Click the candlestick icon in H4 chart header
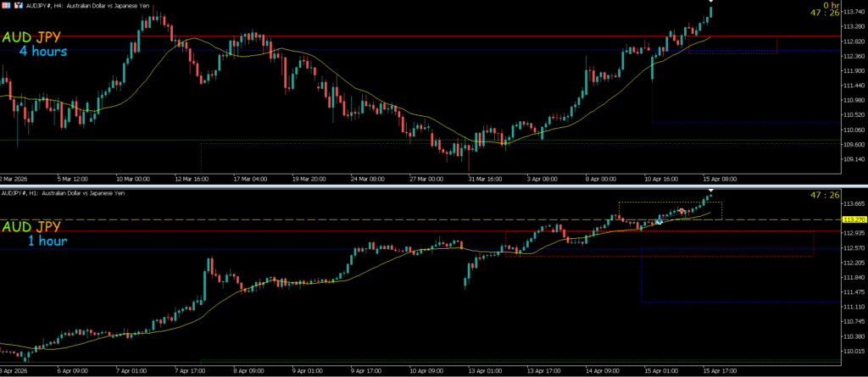Screen dimensions: 868x377 (x=16, y=5)
